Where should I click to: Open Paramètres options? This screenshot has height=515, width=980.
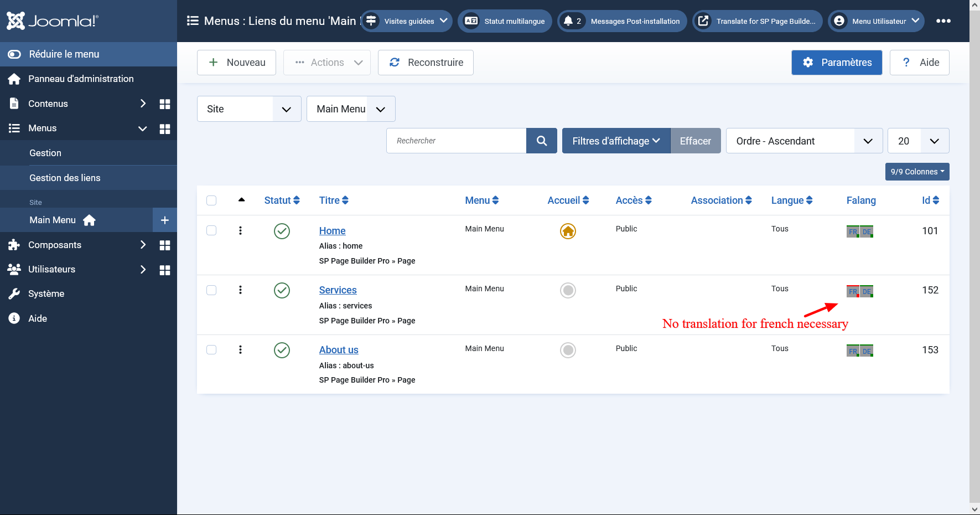[x=837, y=63]
